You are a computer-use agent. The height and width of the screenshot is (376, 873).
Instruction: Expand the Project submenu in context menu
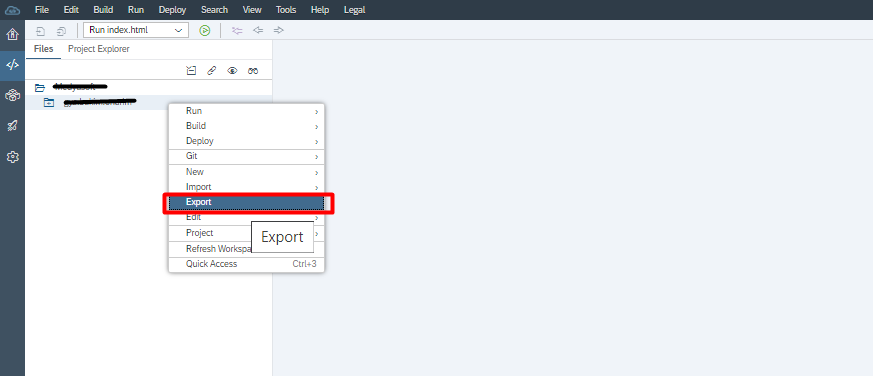246,233
